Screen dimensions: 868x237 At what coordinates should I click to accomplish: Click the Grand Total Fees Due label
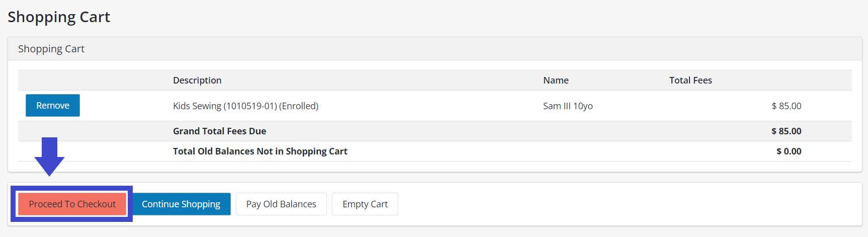[x=219, y=131]
